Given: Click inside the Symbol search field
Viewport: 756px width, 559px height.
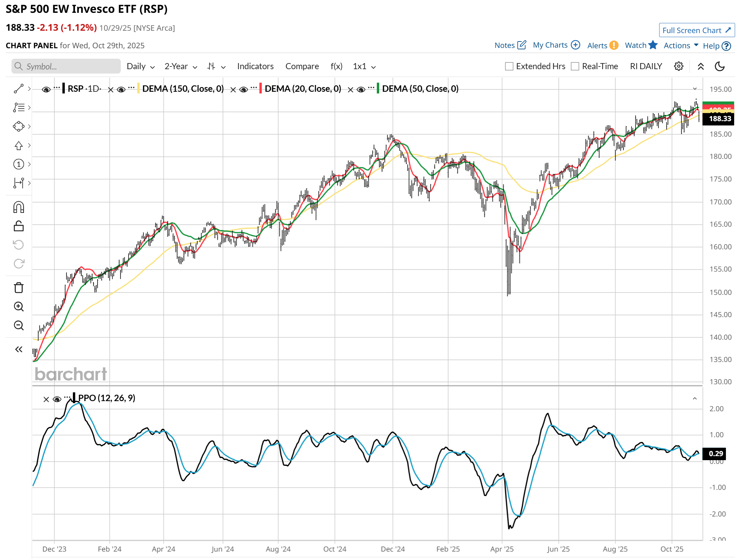Looking at the screenshot, I should point(66,66).
